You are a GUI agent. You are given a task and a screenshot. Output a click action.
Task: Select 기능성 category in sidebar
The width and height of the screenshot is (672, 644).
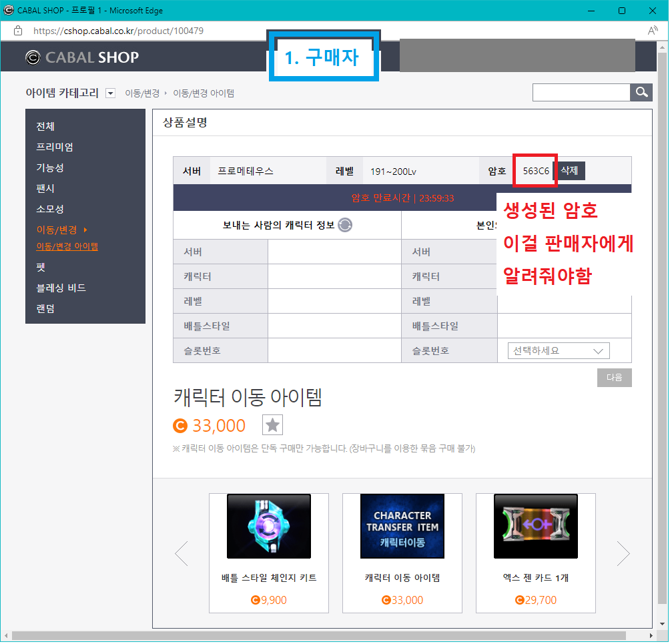click(x=50, y=168)
